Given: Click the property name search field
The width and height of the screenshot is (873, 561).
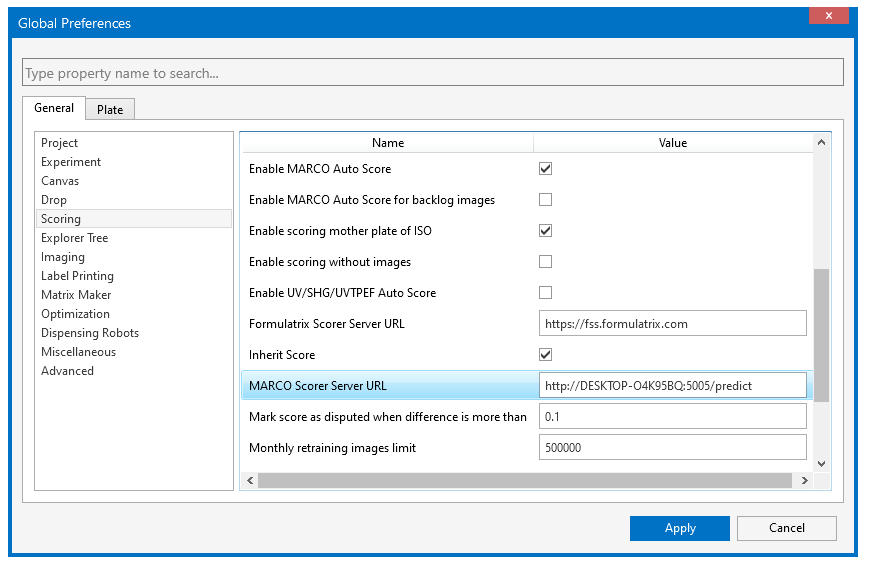Looking at the screenshot, I should pyautogui.click(x=432, y=73).
